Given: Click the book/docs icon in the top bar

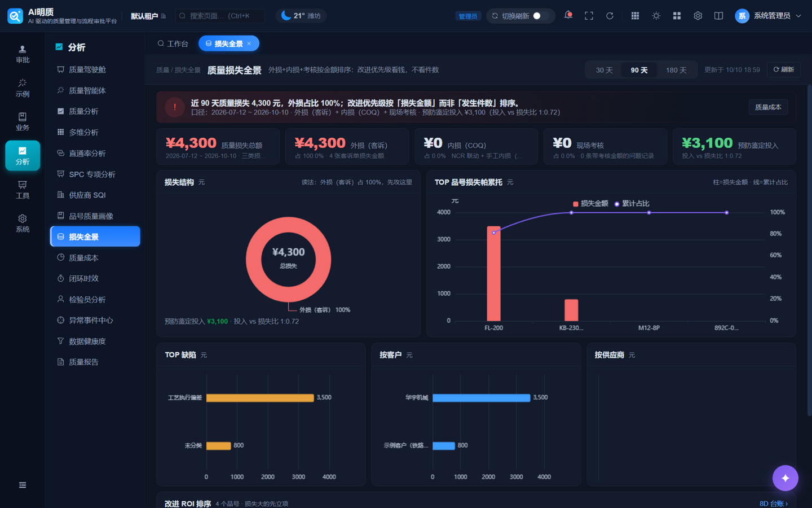Looking at the screenshot, I should tap(718, 16).
